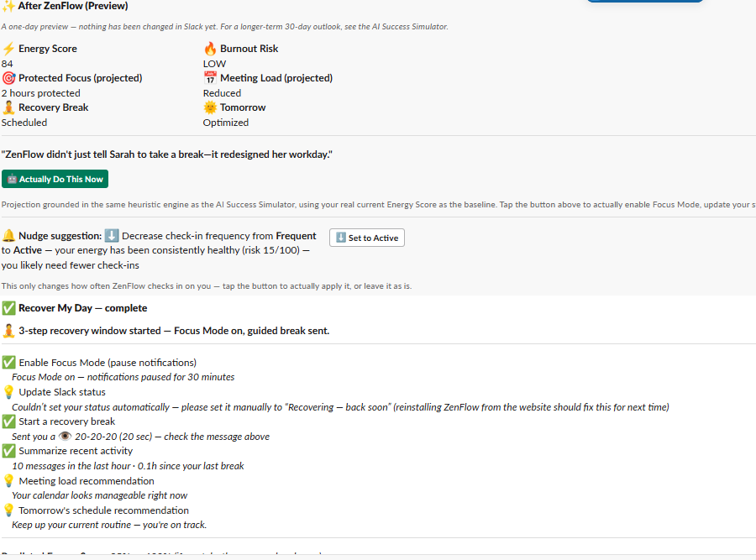Click the fire Burnout Risk icon

(x=210, y=49)
